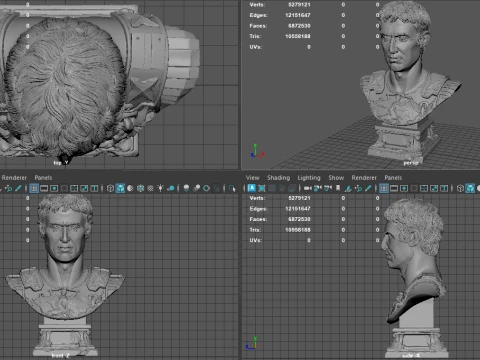The width and height of the screenshot is (480, 360).
Task: Select bust pedestal in front viewport
Action: (65, 337)
